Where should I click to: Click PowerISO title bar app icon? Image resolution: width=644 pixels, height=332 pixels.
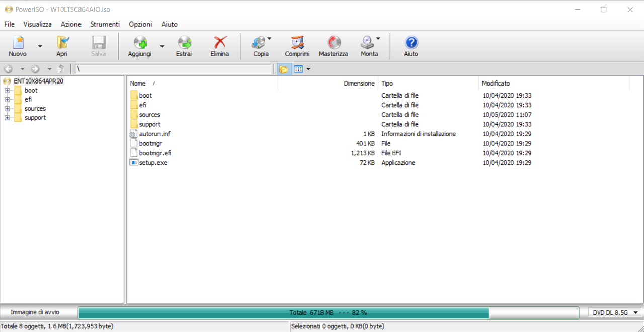(x=8, y=9)
